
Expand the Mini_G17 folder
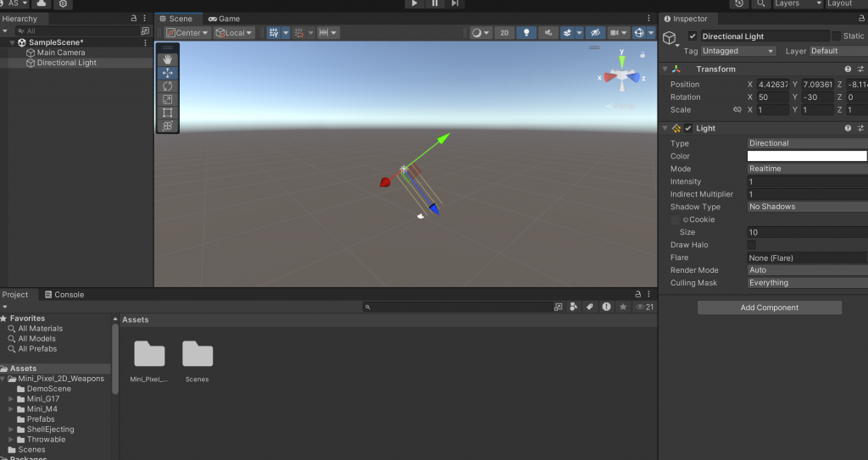click(10, 398)
